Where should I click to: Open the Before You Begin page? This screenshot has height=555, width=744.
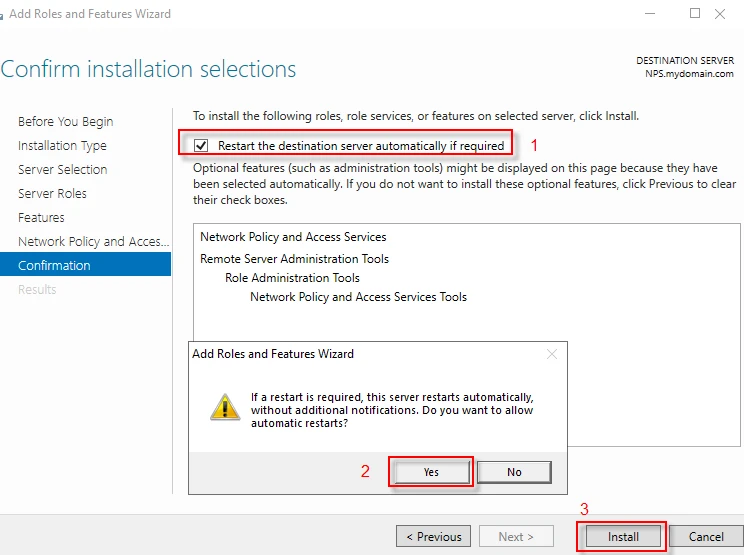[66, 122]
